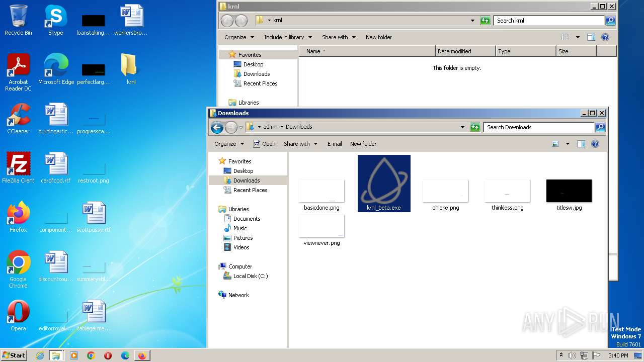Select the workersbro document on desktop

click(131, 20)
